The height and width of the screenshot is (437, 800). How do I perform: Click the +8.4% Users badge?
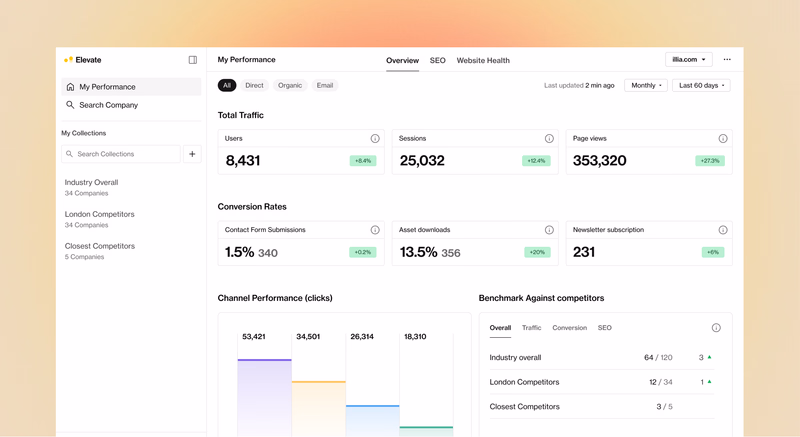tap(363, 161)
